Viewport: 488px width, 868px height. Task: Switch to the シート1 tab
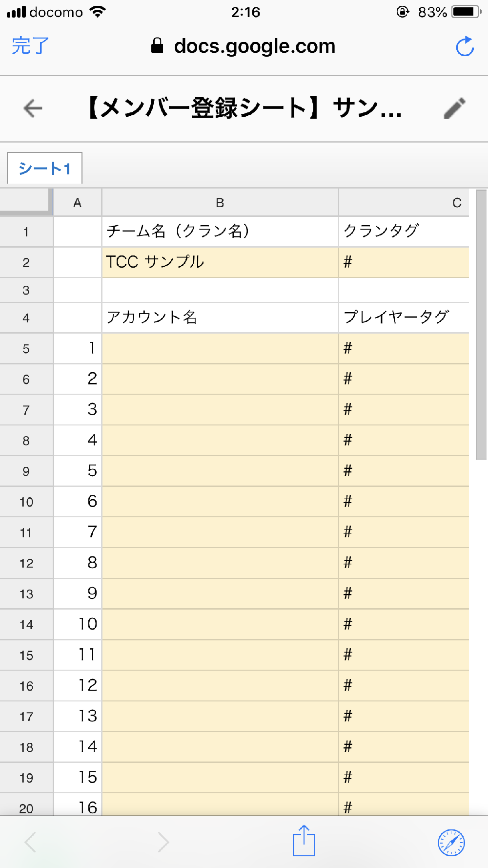click(x=44, y=169)
